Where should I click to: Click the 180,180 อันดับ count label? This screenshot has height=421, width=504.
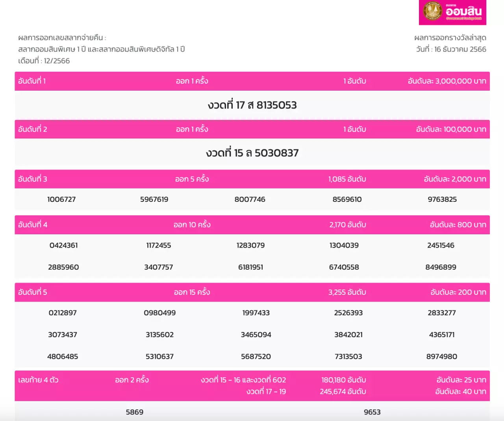click(x=344, y=380)
